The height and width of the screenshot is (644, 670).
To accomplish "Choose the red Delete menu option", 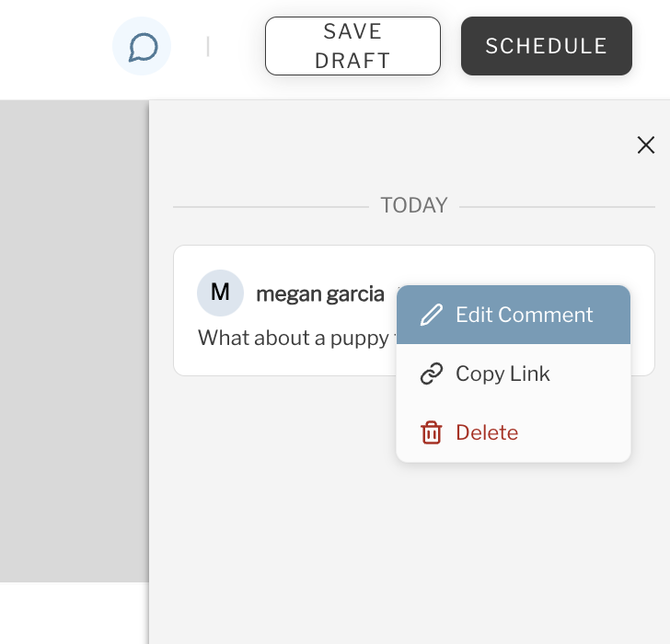I will coord(487,432).
